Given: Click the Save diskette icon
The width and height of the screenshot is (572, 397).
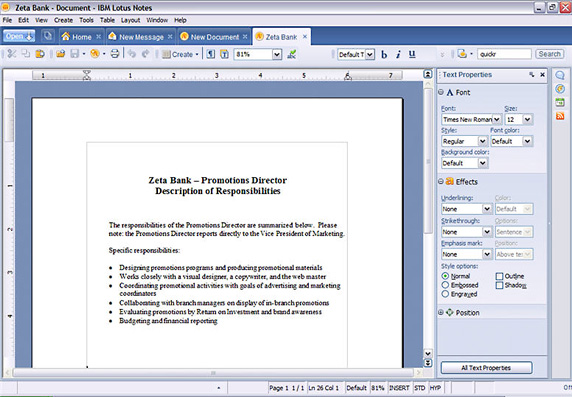Looking at the screenshot, I should tap(74, 54).
